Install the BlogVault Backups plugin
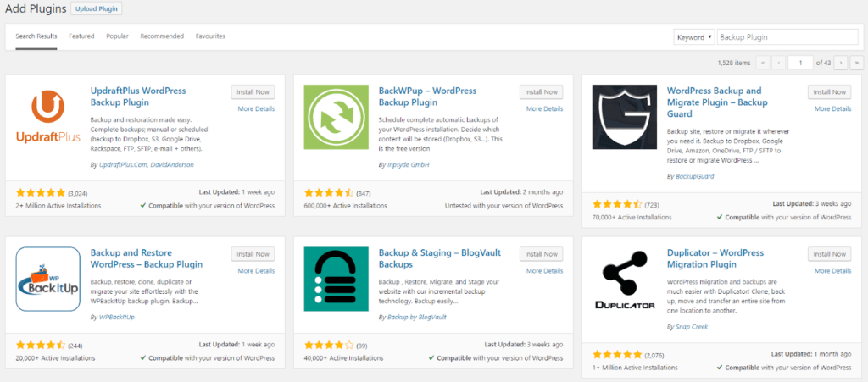Image resolution: width=868 pixels, height=382 pixels. tap(542, 254)
